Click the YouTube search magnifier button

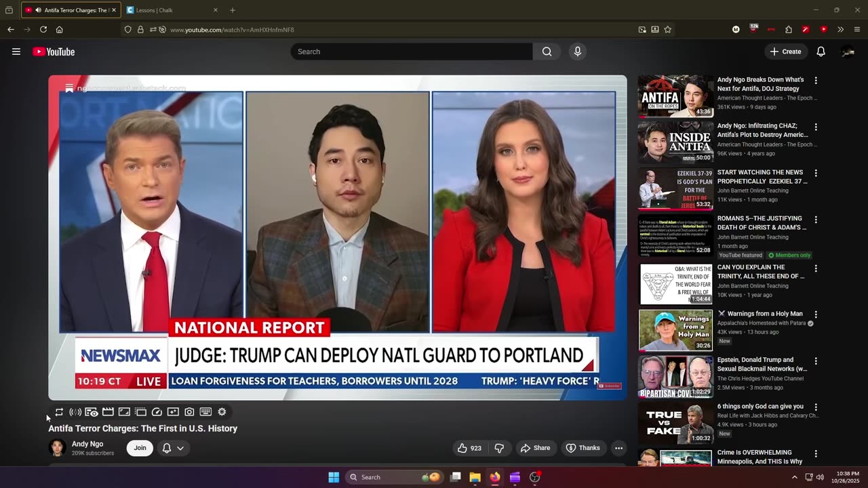(x=547, y=52)
